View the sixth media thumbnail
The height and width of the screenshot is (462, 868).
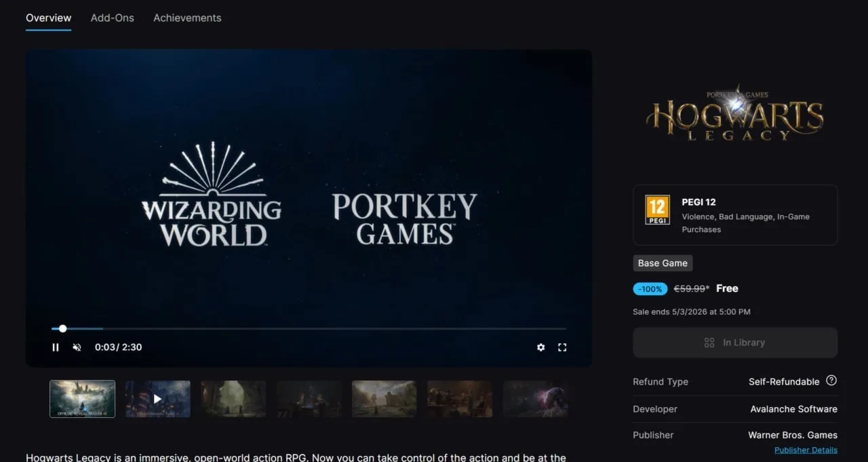coord(460,399)
